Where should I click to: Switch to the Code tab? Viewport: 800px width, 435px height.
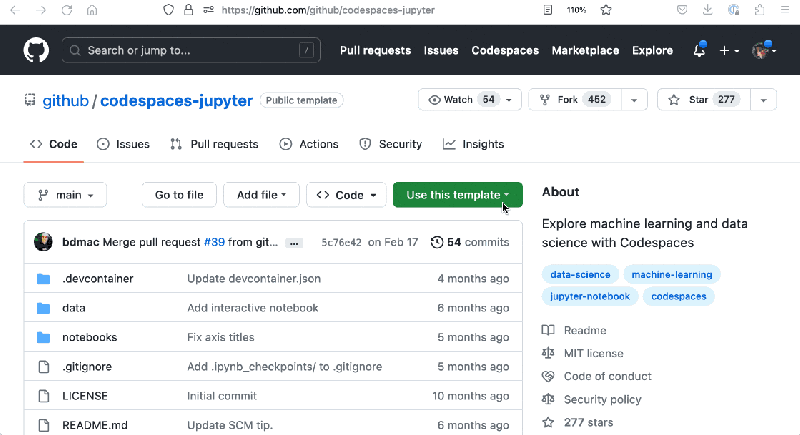54,144
